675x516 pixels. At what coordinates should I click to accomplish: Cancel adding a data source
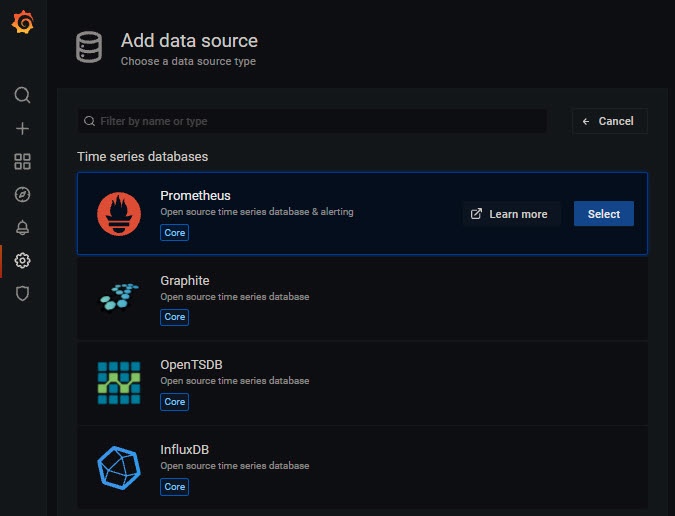[609, 121]
